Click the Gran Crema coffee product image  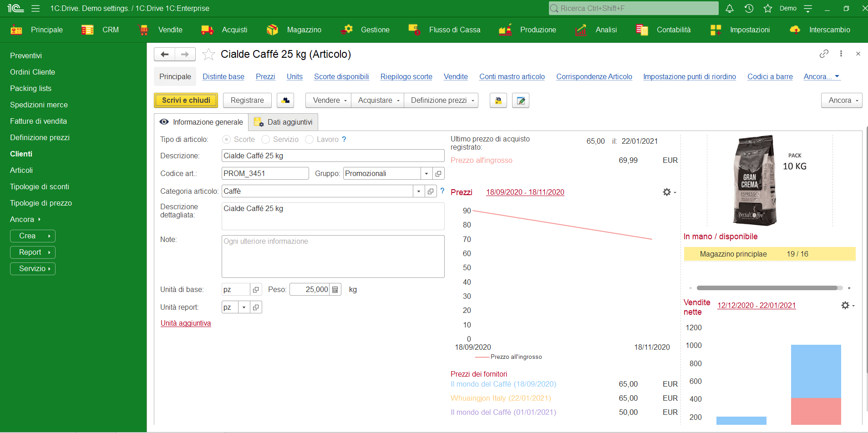click(755, 181)
